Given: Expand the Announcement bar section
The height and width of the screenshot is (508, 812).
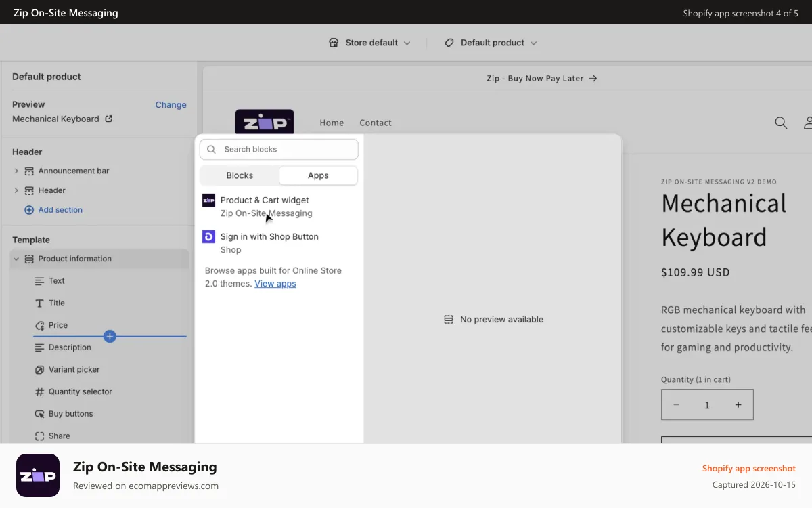Looking at the screenshot, I should pyautogui.click(x=16, y=171).
